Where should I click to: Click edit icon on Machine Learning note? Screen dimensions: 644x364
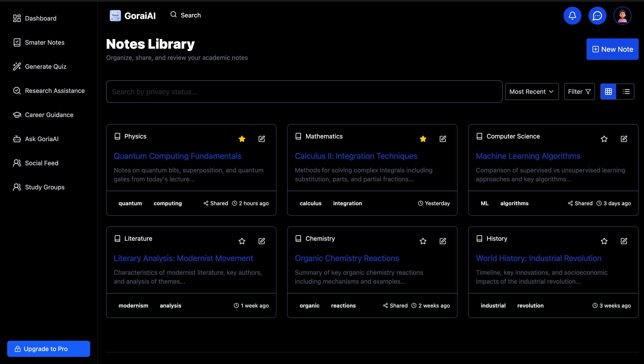pyautogui.click(x=624, y=139)
